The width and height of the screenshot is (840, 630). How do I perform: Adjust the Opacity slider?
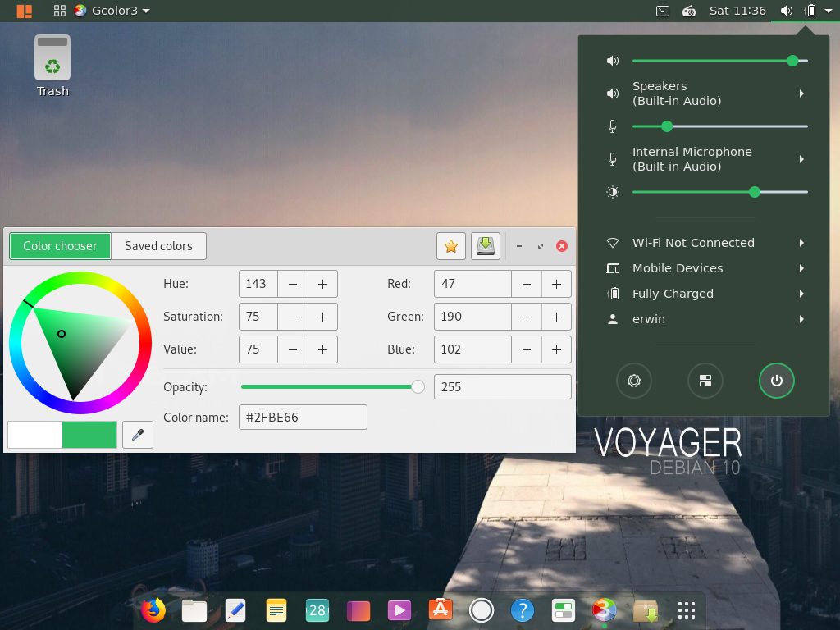pyautogui.click(x=333, y=387)
